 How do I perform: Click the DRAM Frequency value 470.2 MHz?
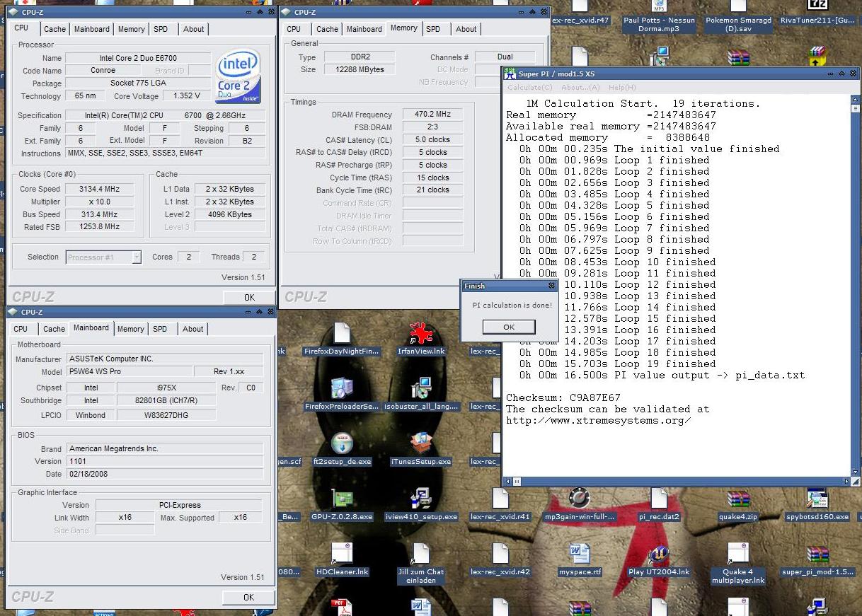(x=434, y=115)
